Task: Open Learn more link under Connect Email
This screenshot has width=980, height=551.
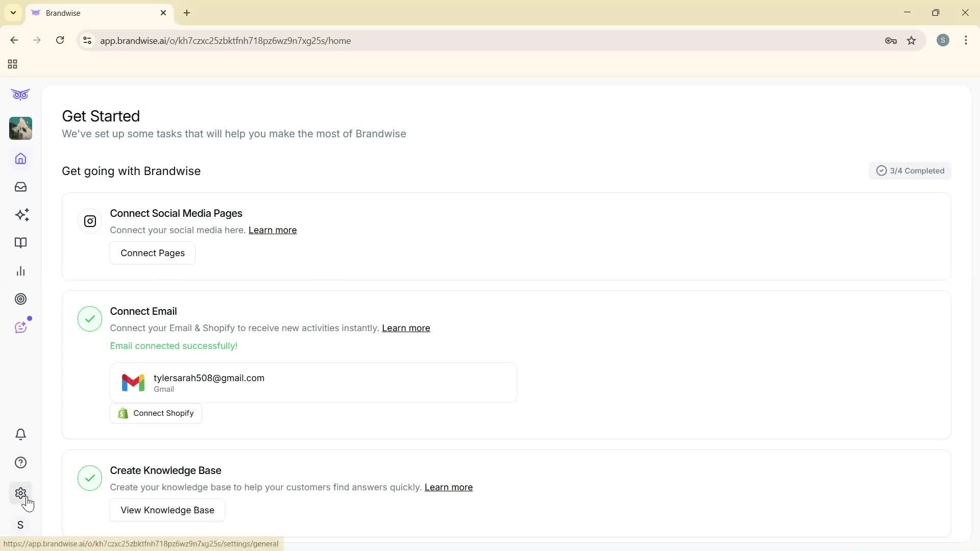Action: pyautogui.click(x=406, y=328)
